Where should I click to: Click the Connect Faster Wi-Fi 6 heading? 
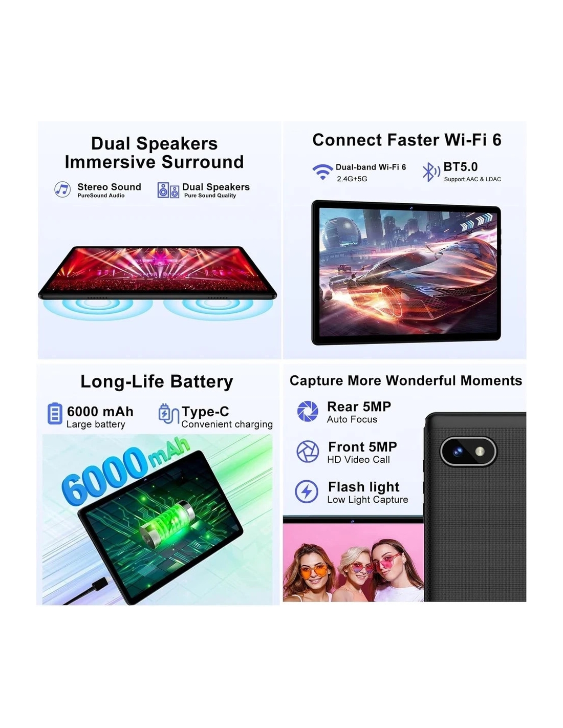[407, 140]
